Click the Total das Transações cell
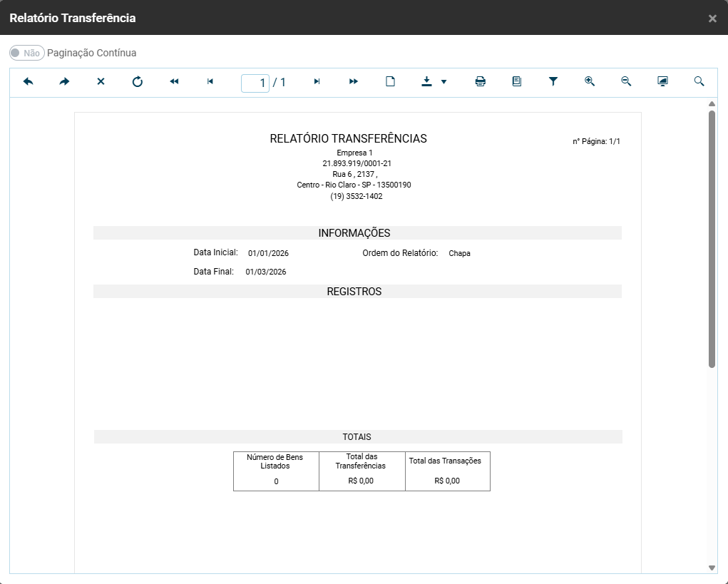Image resolution: width=728 pixels, height=584 pixels. 448,471
